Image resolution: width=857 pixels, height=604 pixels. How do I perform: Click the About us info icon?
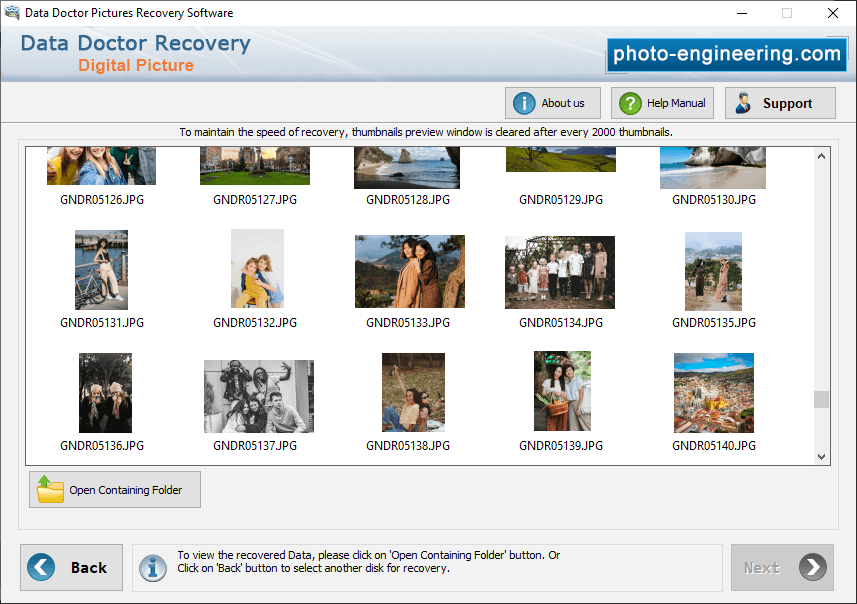(x=524, y=103)
